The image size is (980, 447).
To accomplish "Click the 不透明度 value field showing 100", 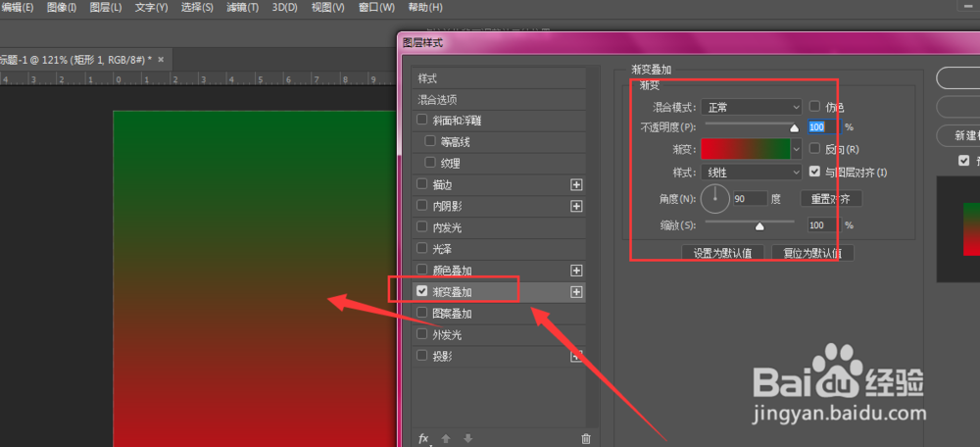I will 825,126.
